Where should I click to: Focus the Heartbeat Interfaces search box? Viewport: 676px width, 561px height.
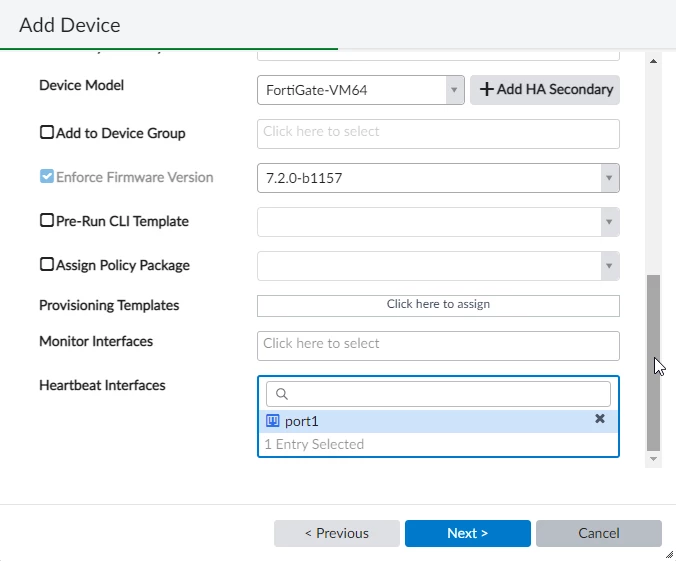point(438,394)
